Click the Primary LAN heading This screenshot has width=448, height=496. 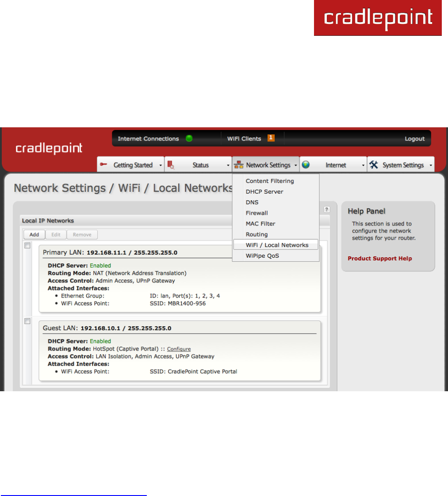click(110, 252)
